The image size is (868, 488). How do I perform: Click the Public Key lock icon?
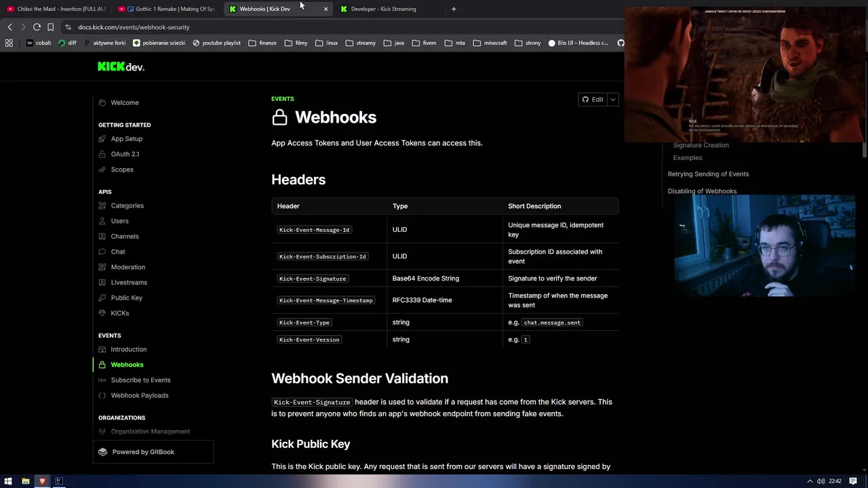[102, 298]
